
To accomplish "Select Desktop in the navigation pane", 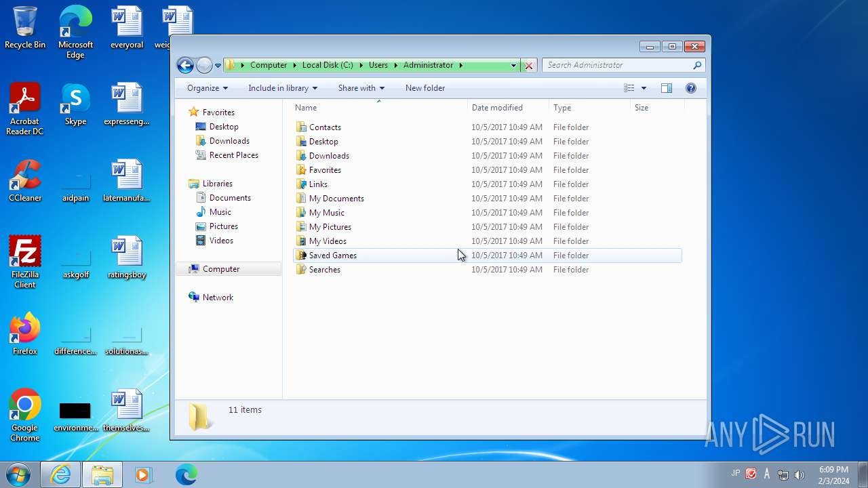I will (224, 127).
